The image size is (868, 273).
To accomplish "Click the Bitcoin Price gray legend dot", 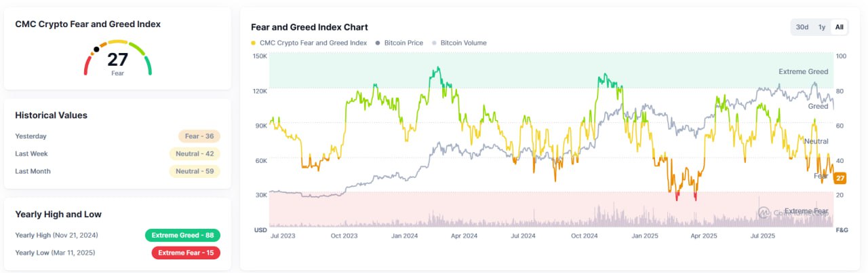I will pos(378,43).
